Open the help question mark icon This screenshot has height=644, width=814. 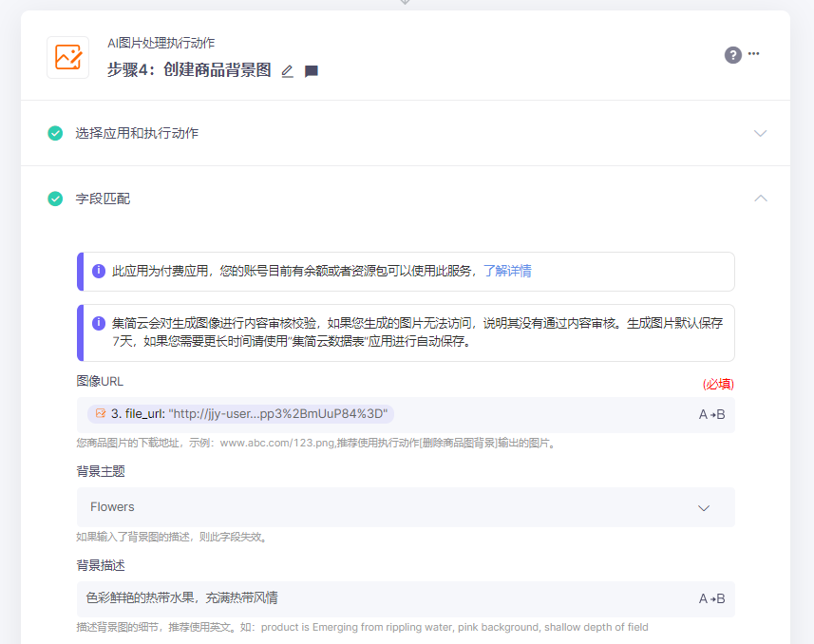point(732,55)
